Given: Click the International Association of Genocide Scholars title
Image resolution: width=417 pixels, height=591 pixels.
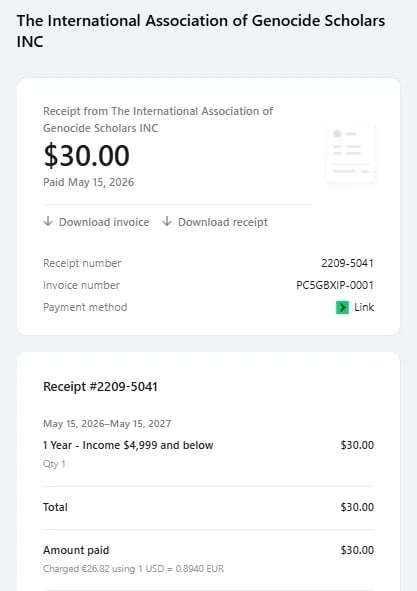Looking at the screenshot, I should tap(201, 31).
